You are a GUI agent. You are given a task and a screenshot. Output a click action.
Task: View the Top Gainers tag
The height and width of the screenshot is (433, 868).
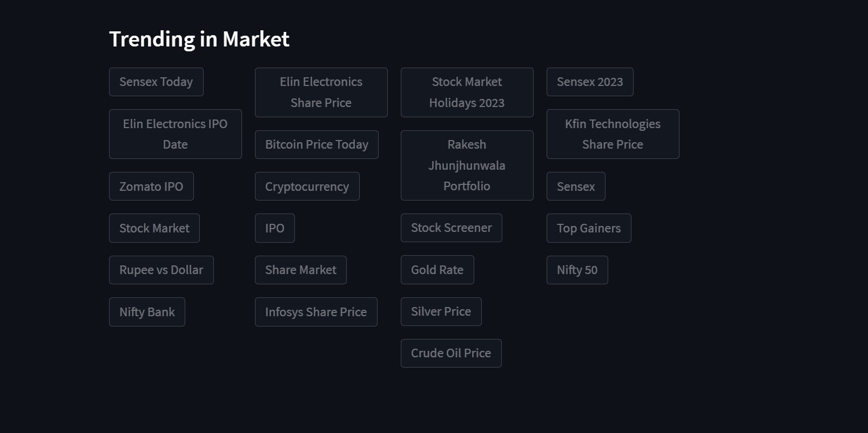(589, 228)
